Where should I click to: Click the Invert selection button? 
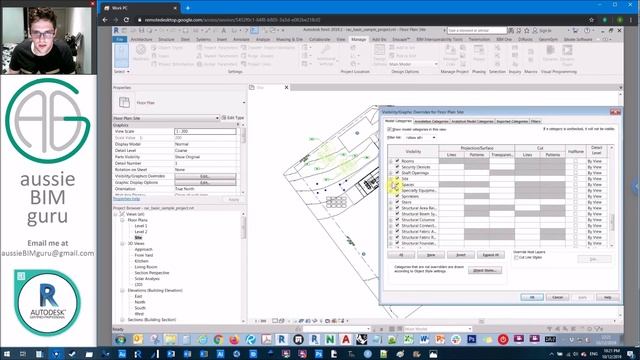coord(460,255)
